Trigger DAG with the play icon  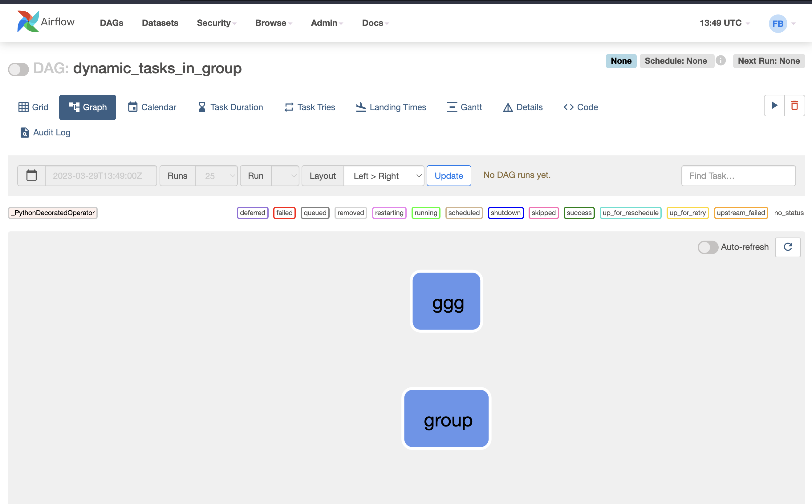(774, 106)
